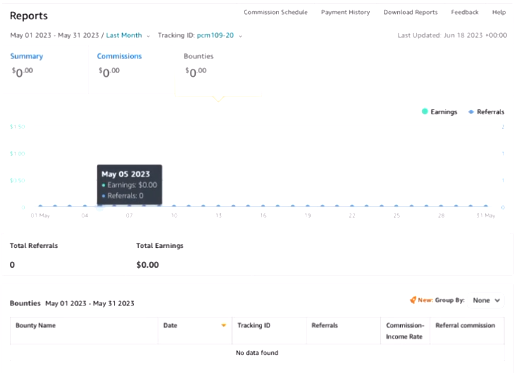Open the Feedback link
The image size is (521, 373).
click(465, 12)
